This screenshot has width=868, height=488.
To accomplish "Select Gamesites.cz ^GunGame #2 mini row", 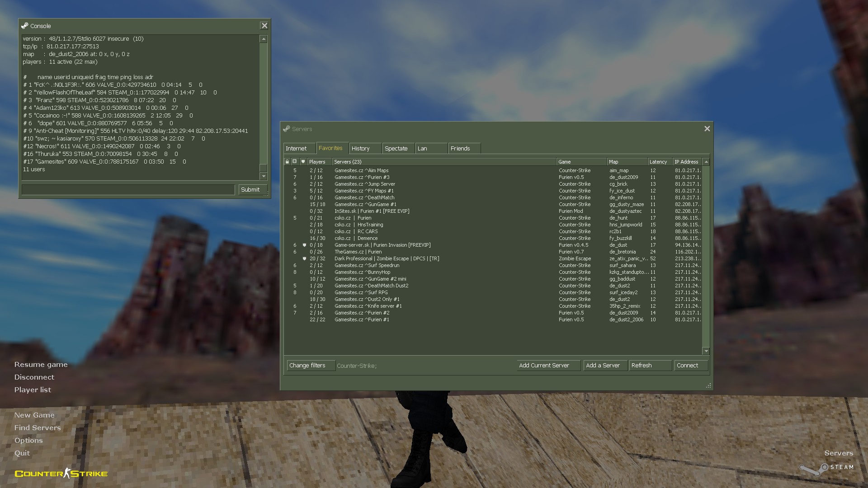I will tap(493, 279).
